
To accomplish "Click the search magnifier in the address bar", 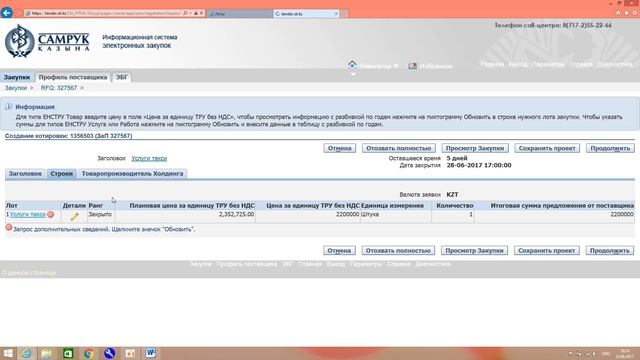I will [x=185, y=13].
